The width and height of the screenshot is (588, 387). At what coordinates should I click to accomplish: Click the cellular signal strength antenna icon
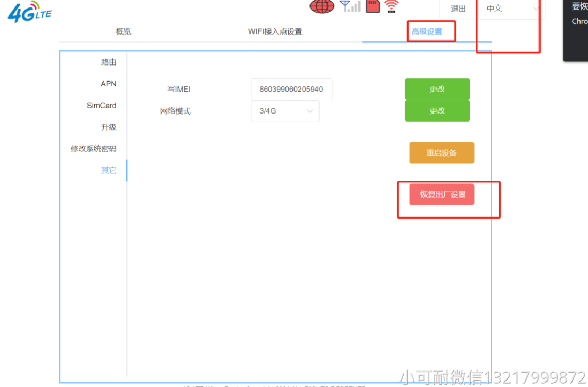[x=350, y=6]
